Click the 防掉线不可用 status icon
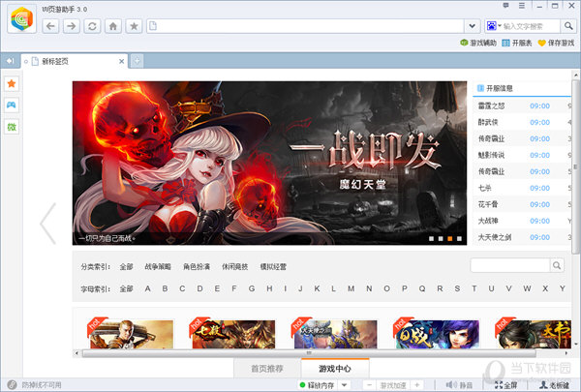The width and height of the screenshot is (581, 392). point(13,385)
